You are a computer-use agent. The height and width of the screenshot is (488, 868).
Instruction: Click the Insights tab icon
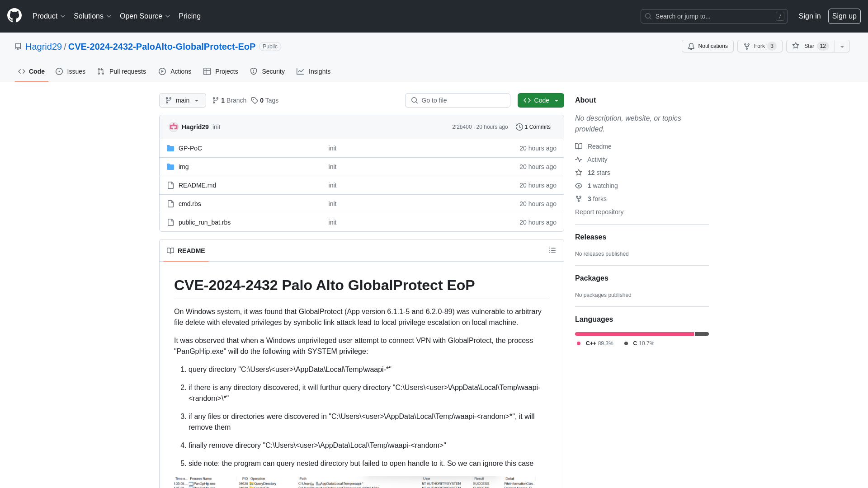301,71
